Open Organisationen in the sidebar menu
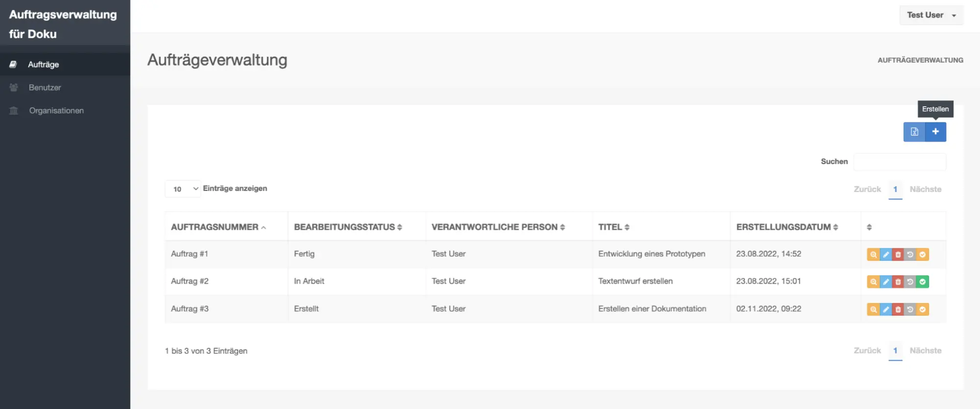Viewport: 980px width, 409px height. (x=56, y=111)
